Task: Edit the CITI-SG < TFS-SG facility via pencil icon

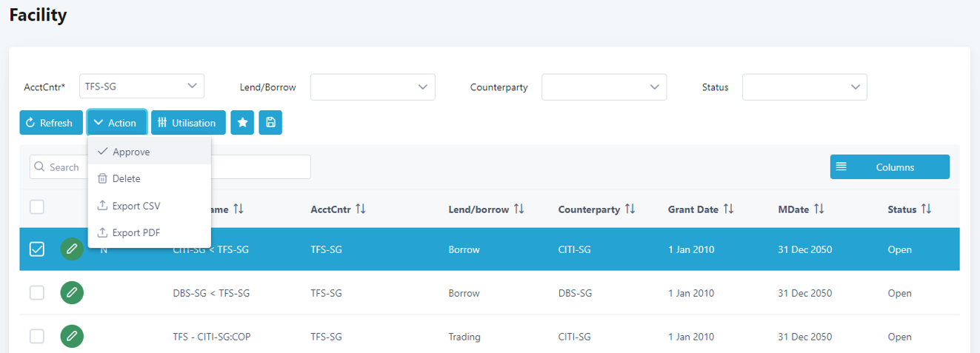Action: 72,249
